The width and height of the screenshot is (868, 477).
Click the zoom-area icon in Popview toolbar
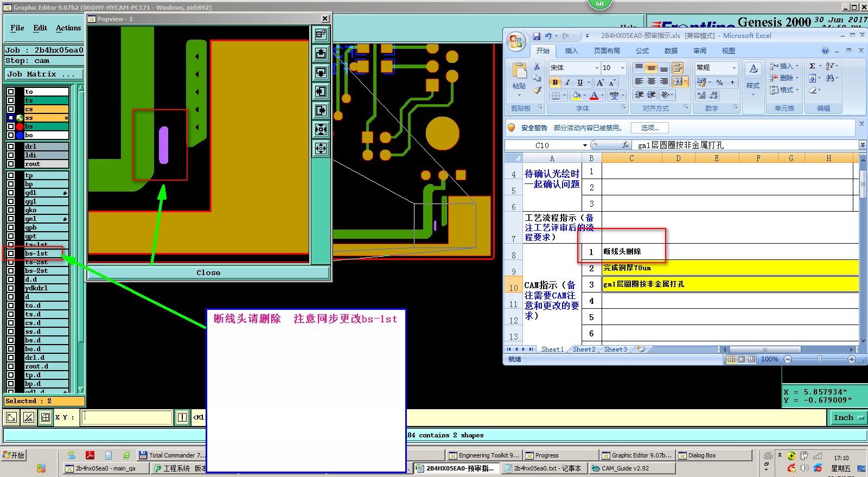(x=321, y=34)
